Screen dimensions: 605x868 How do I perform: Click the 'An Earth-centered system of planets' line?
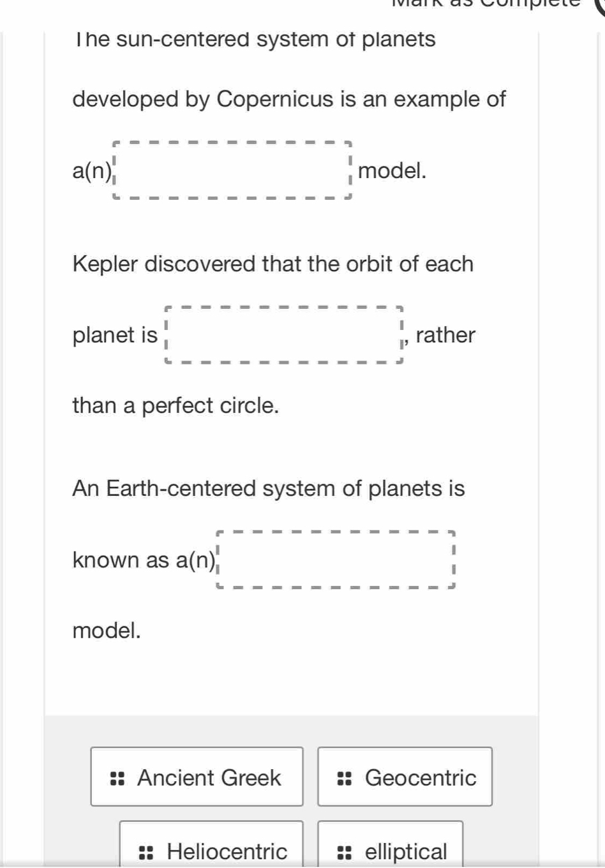269,489
